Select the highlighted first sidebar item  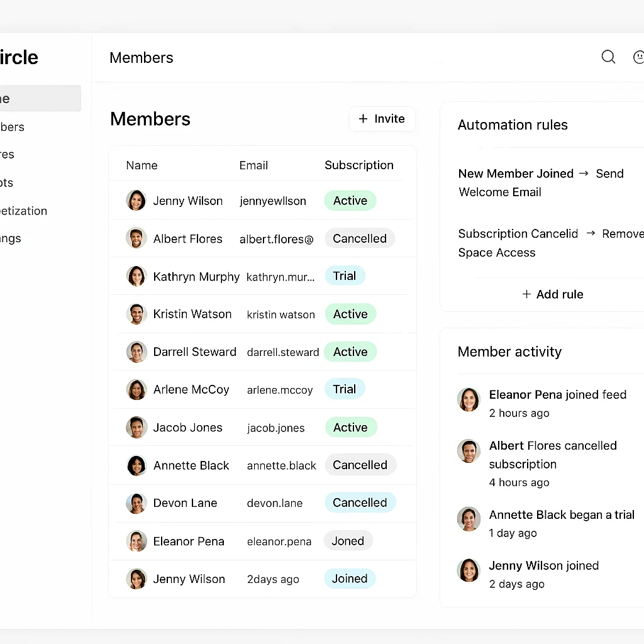40,98
